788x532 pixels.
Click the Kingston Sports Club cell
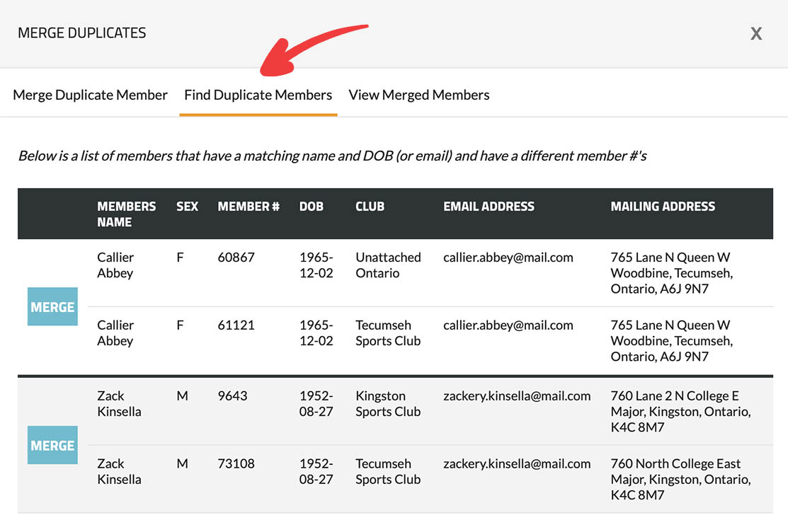388,404
